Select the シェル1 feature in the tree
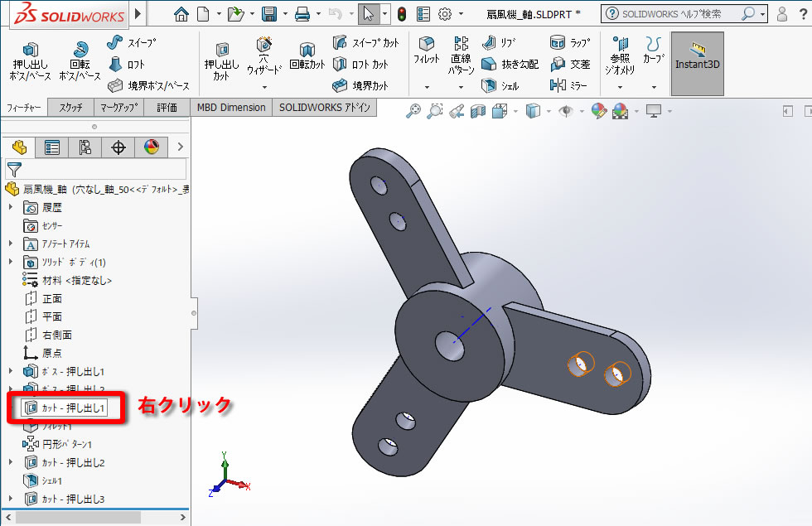Viewport: 812px width, 526px height. [43, 480]
